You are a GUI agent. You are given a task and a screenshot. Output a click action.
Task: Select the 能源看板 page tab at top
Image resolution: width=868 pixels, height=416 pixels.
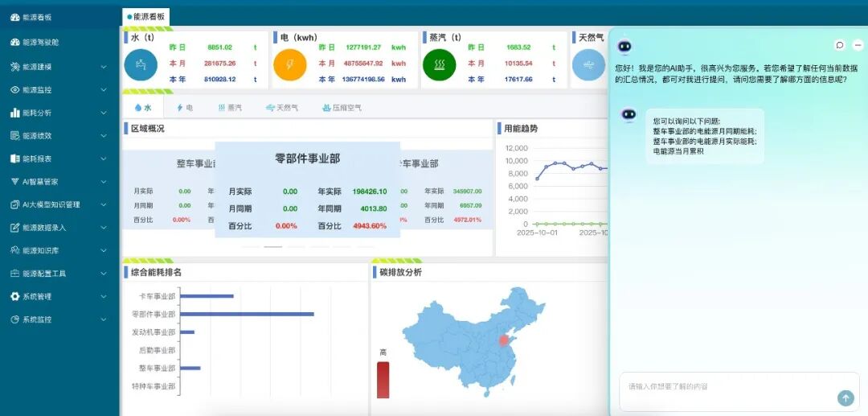click(x=146, y=17)
